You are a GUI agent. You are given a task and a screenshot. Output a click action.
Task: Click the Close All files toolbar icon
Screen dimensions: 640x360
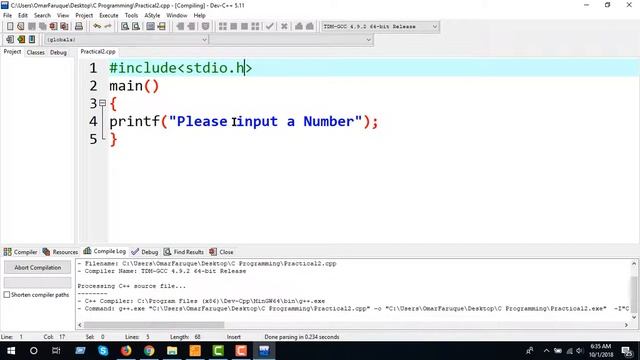click(x=64, y=27)
